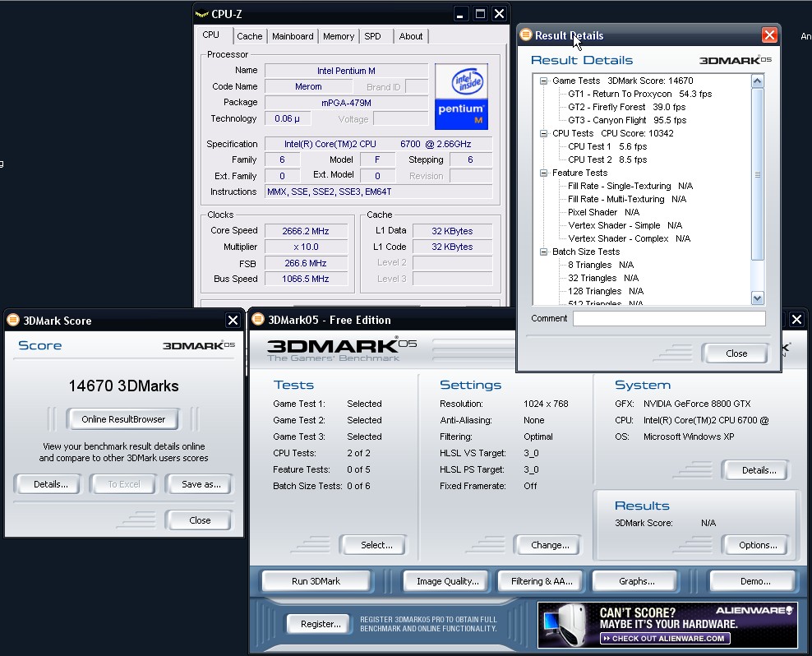
Task: Click the Graphs button
Action: coord(636,581)
